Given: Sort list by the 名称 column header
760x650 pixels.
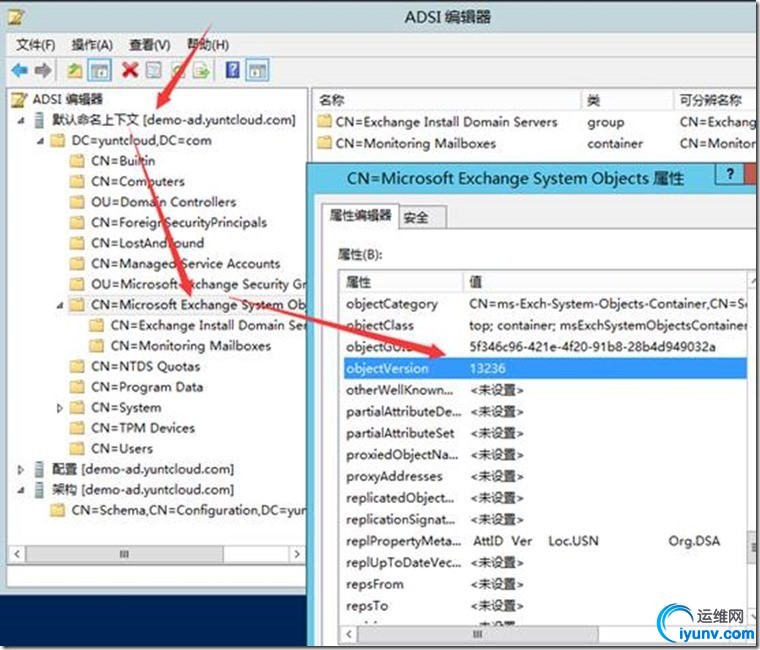Looking at the screenshot, I should [446, 100].
